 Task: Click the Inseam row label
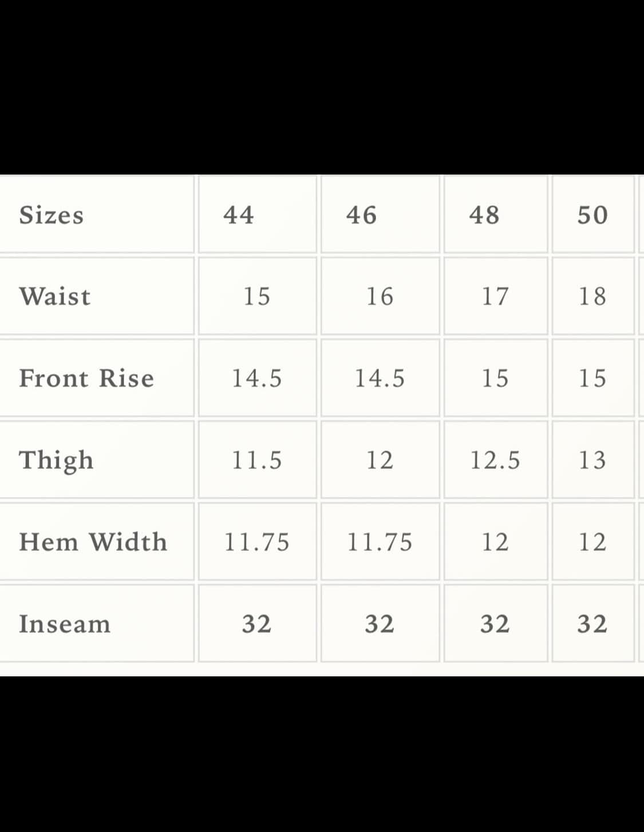coord(65,624)
